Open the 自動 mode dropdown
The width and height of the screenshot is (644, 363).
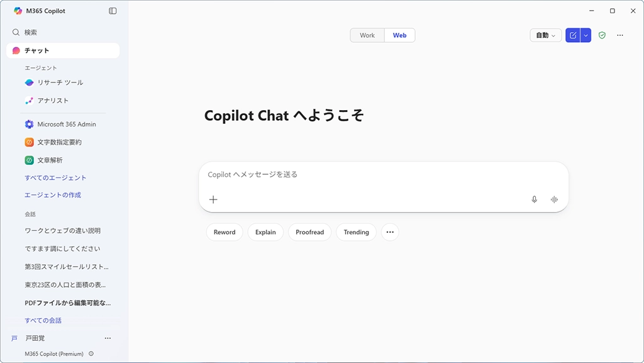[x=545, y=35]
